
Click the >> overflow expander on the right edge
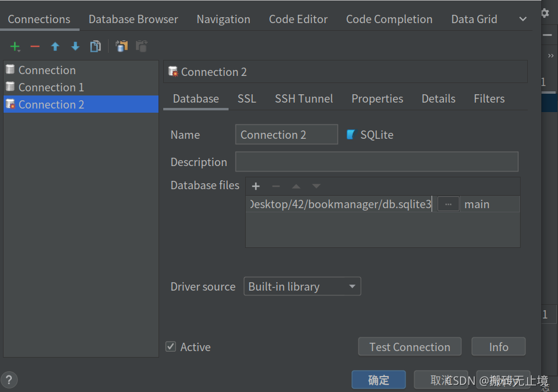point(550,55)
